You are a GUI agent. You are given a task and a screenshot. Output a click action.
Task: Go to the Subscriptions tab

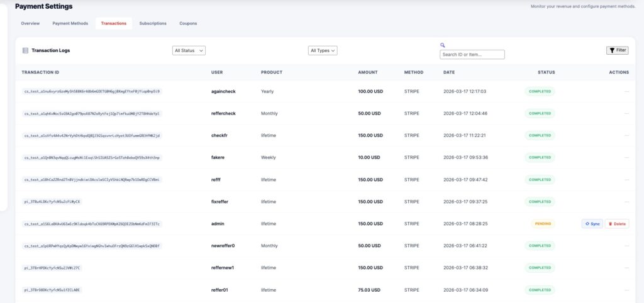pyautogui.click(x=153, y=23)
